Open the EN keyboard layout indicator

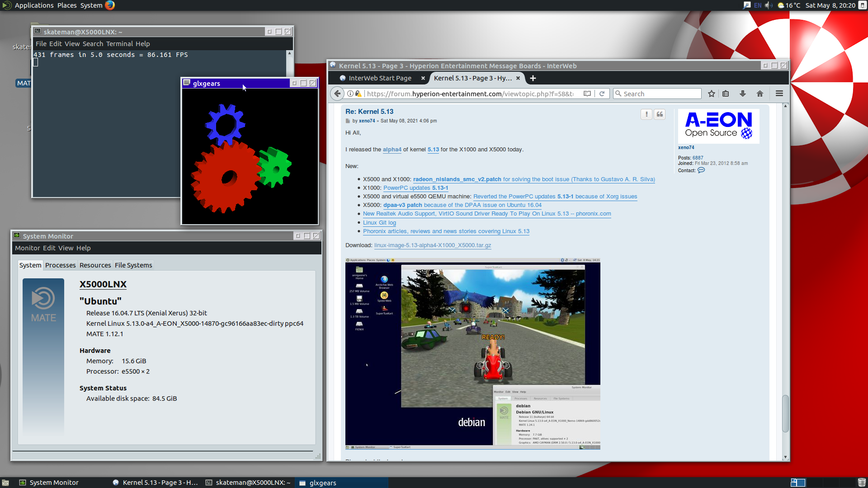758,5
